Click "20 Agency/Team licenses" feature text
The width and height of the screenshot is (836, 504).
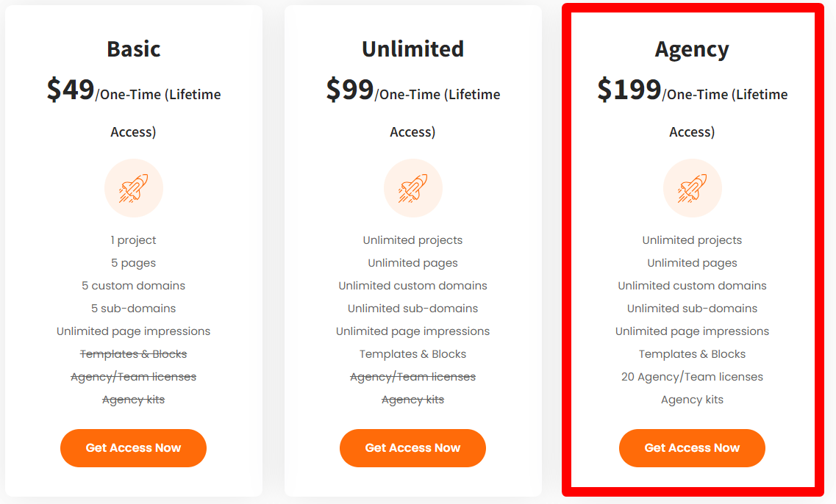pyautogui.click(x=692, y=377)
